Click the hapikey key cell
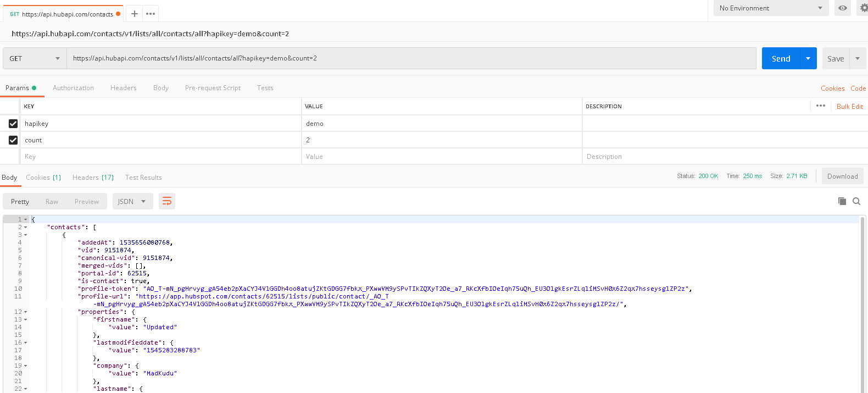868x393 pixels. 161,124
